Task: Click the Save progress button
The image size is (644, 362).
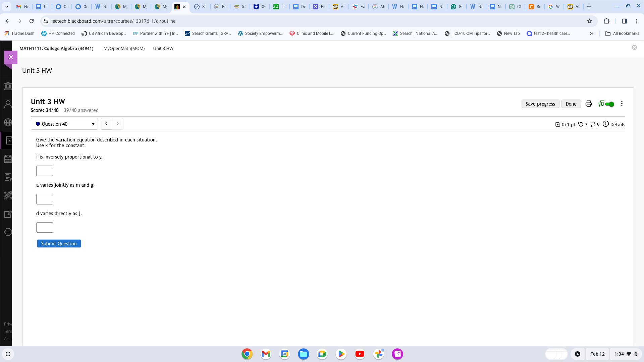Action: [540, 104]
